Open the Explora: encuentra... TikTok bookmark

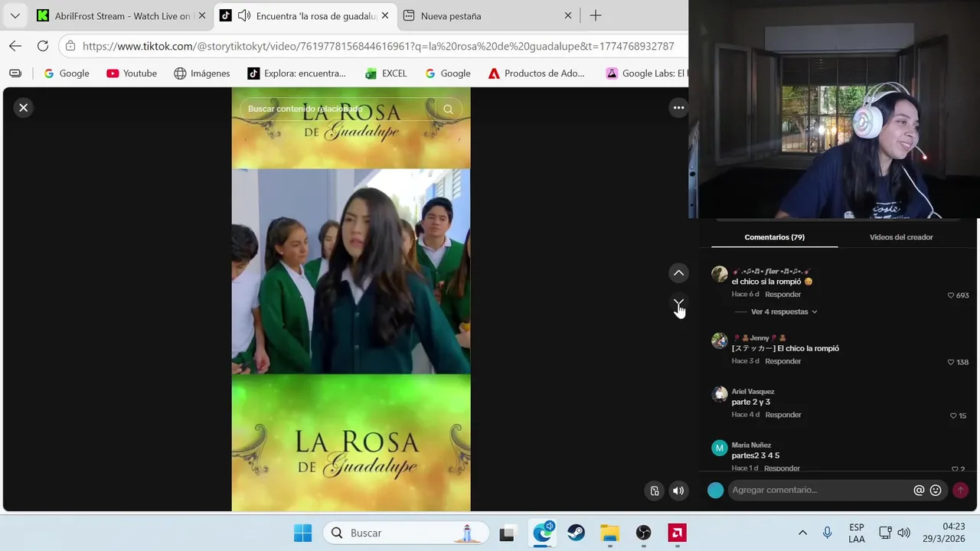coord(296,73)
